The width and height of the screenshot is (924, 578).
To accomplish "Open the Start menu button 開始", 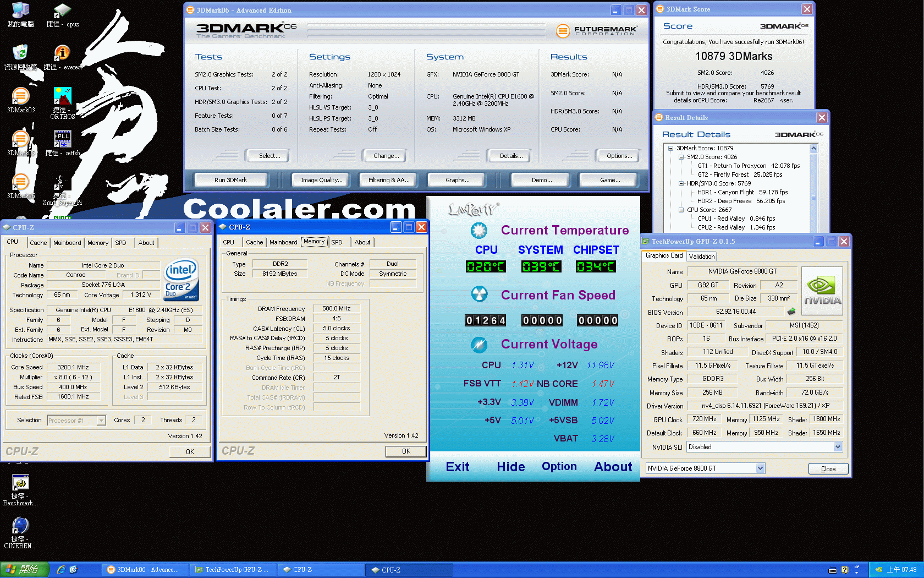I will [x=25, y=570].
